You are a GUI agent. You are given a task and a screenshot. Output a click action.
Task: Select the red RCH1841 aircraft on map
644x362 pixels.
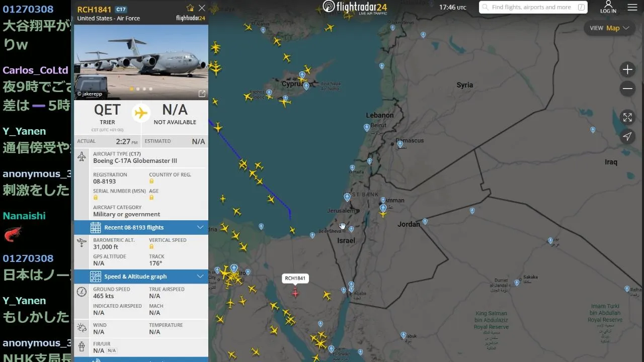(x=295, y=293)
